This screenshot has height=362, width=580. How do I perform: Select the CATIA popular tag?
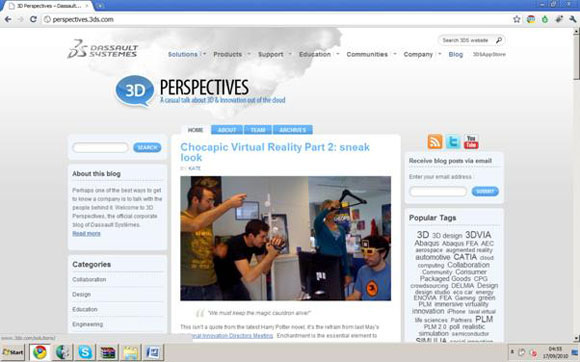pos(465,257)
